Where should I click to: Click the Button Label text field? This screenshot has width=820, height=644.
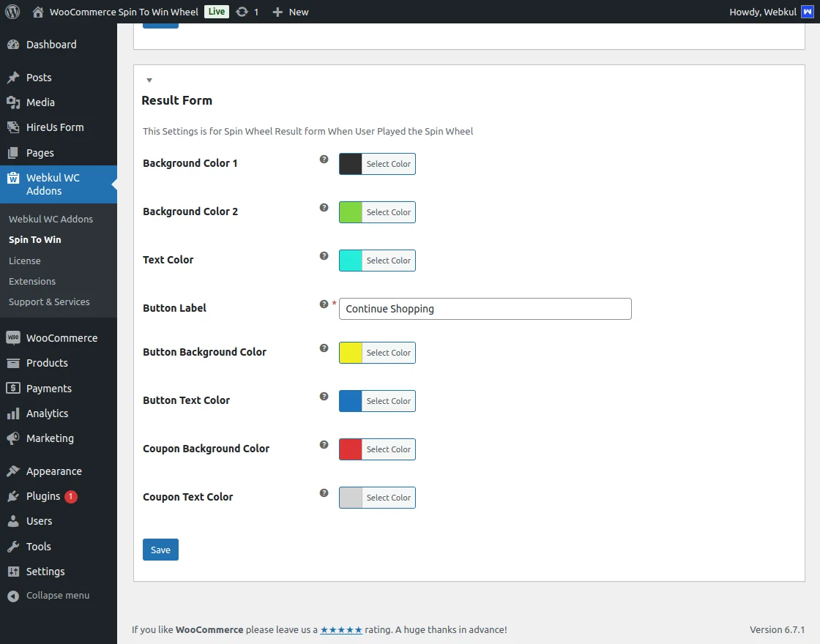(485, 309)
